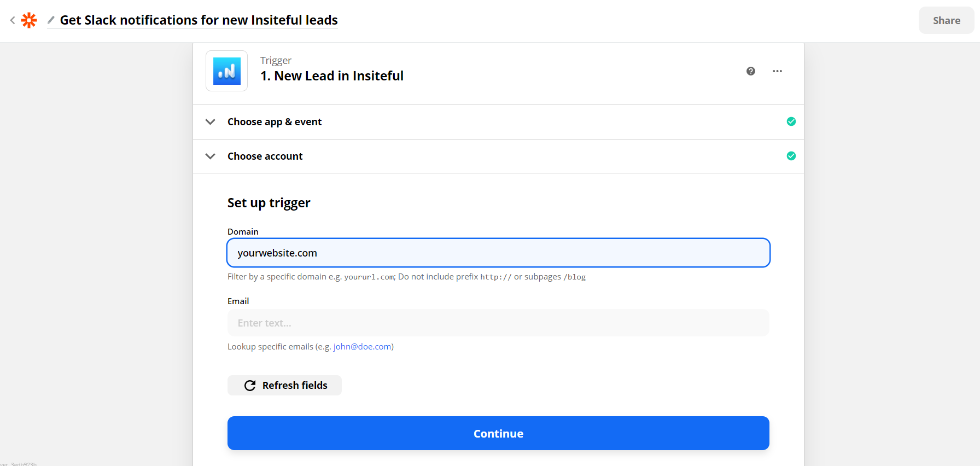Click the 'Filter by a specific domain' hint
The height and width of the screenshot is (466, 980).
(x=406, y=277)
